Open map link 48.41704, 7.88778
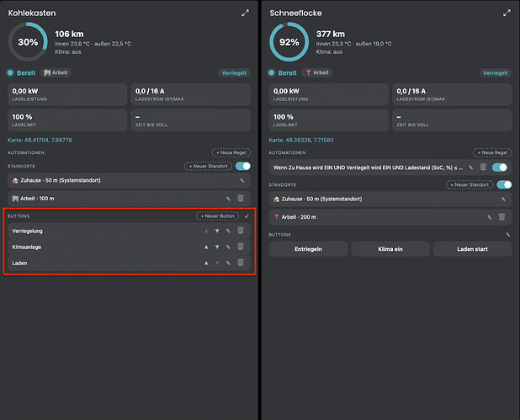 pos(40,140)
